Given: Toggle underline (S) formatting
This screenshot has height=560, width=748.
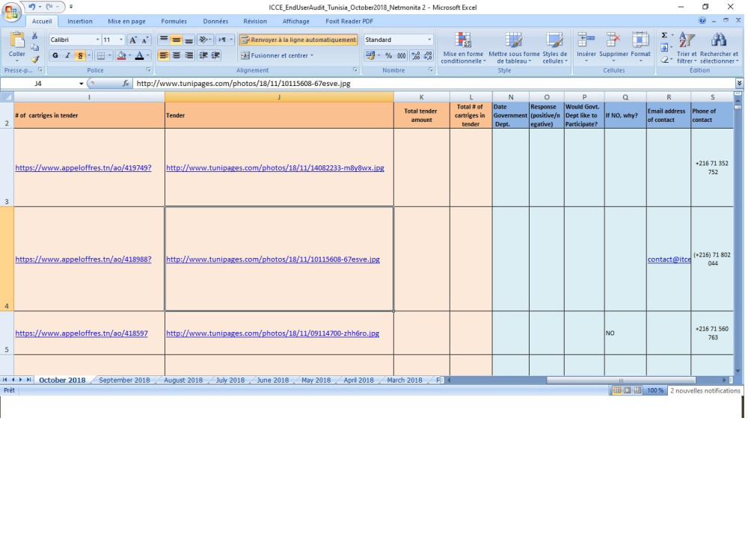Looking at the screenshot, I should (x=80, y=56).
